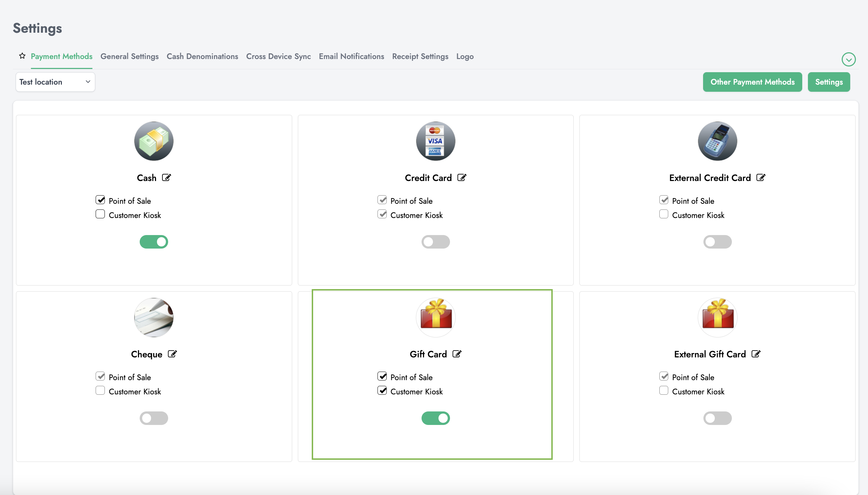Turn off the Gift Card toggle switch
868x495 pixels.
[435, 418]
